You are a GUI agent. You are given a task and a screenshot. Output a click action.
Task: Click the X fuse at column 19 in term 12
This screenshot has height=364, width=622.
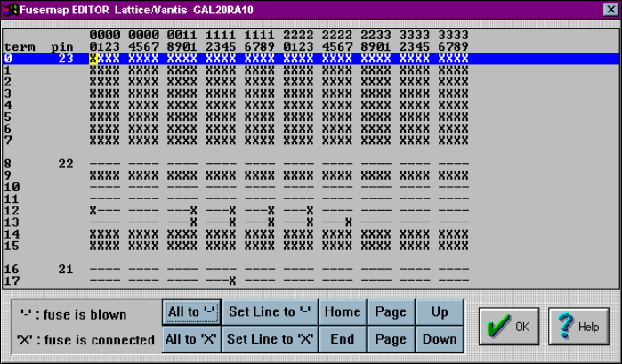pyautogui.click(x=271, y=211)
